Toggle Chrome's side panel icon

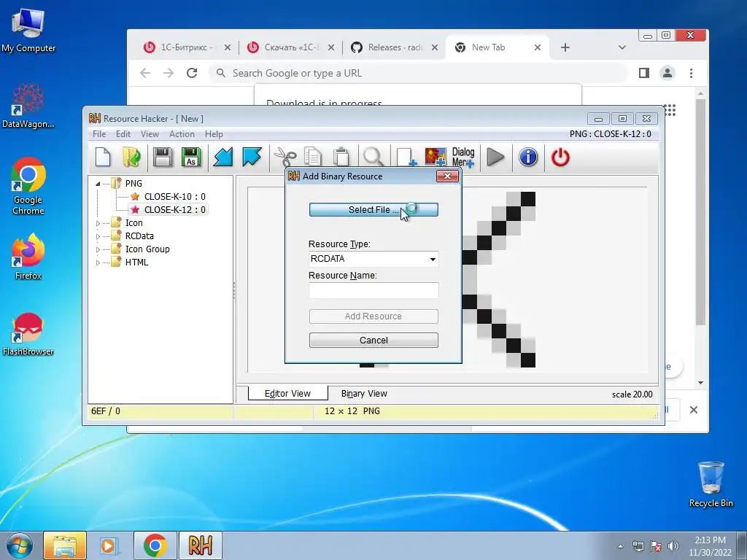[643, 73]
